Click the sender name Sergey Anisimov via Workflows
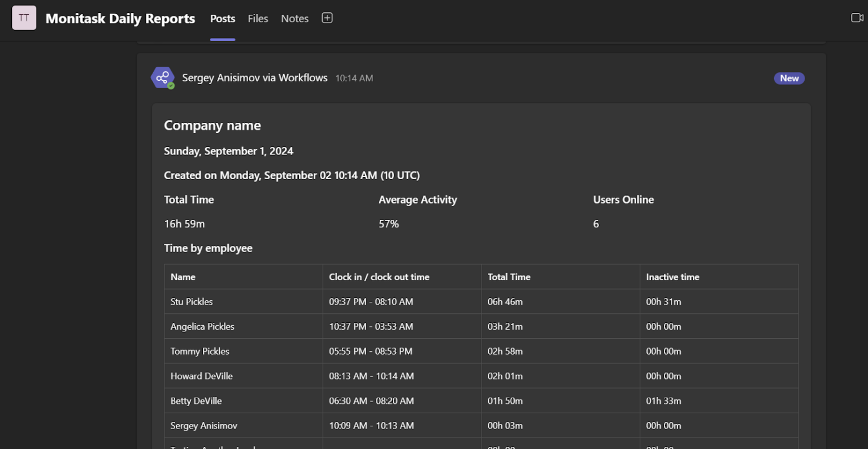Viewport: 868px width, 449px height. tap(254, 77)
